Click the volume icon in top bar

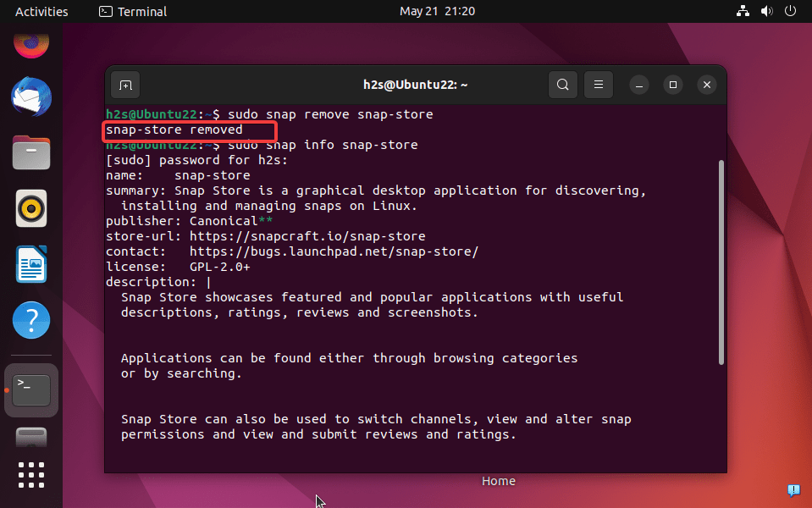click(766, 11)
